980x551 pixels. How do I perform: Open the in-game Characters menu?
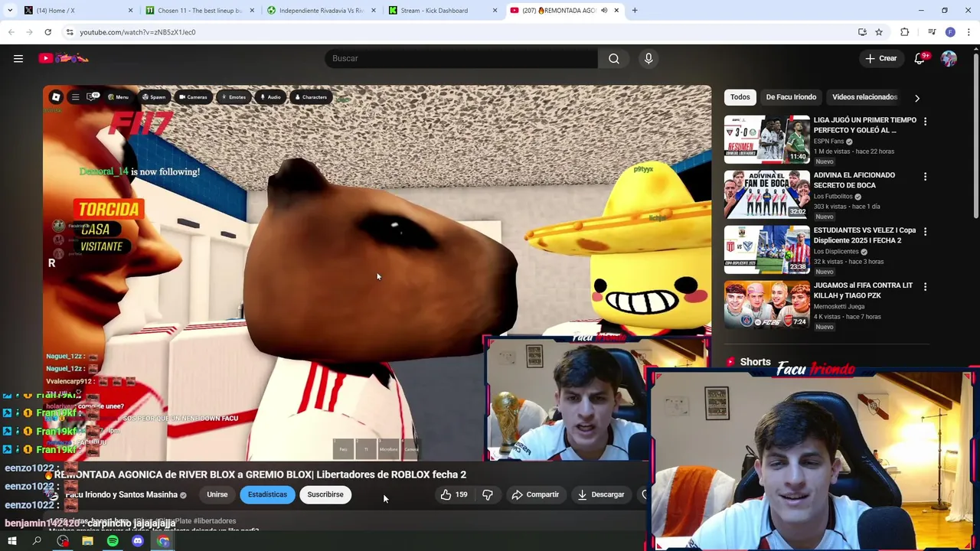(311, 97)
